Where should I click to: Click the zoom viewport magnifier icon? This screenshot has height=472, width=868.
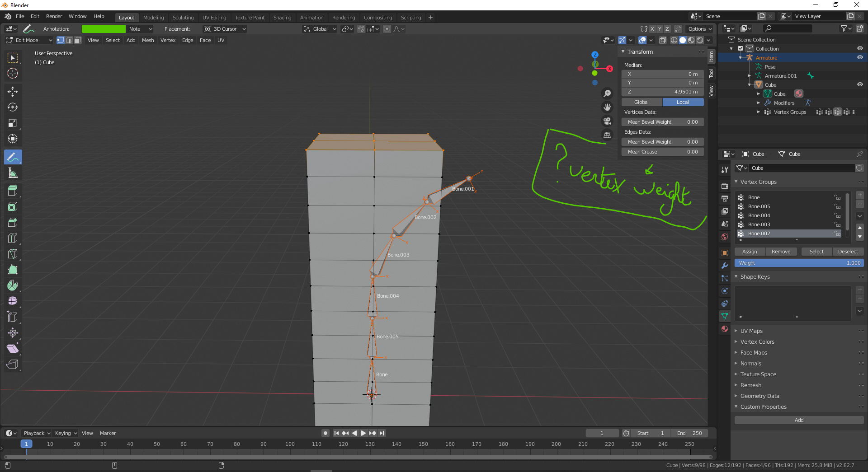coord(607,93)
